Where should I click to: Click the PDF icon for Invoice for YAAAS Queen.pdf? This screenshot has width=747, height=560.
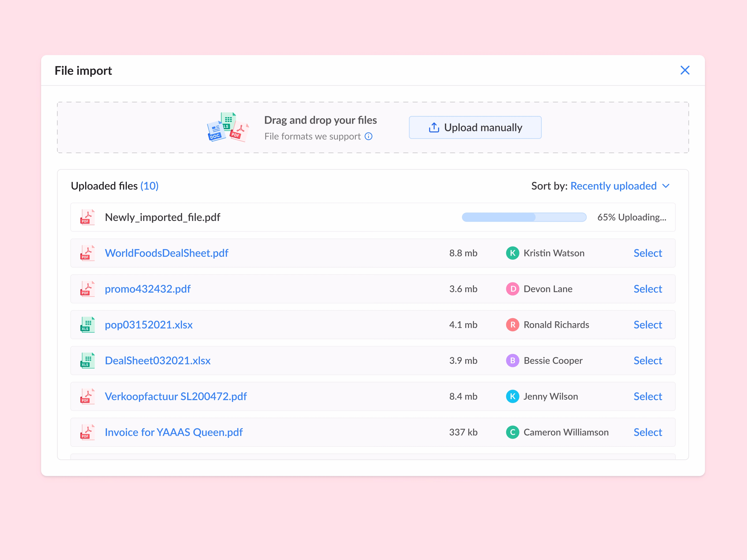[x=88, y=432]
